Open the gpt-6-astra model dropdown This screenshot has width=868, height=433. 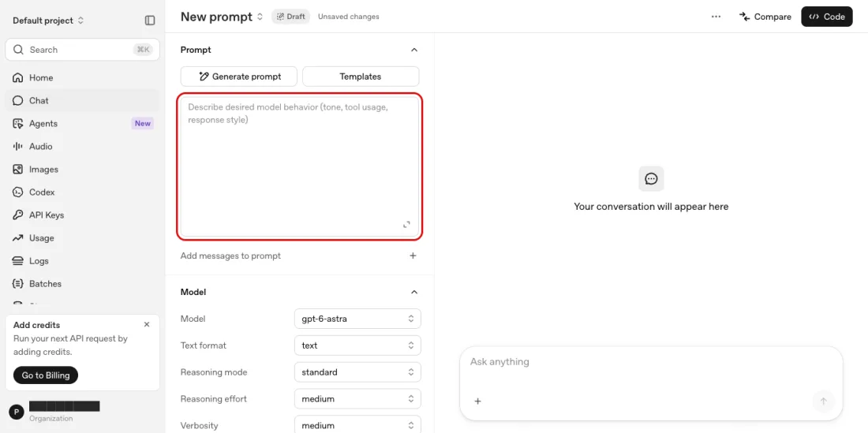(x=357, y=319)
